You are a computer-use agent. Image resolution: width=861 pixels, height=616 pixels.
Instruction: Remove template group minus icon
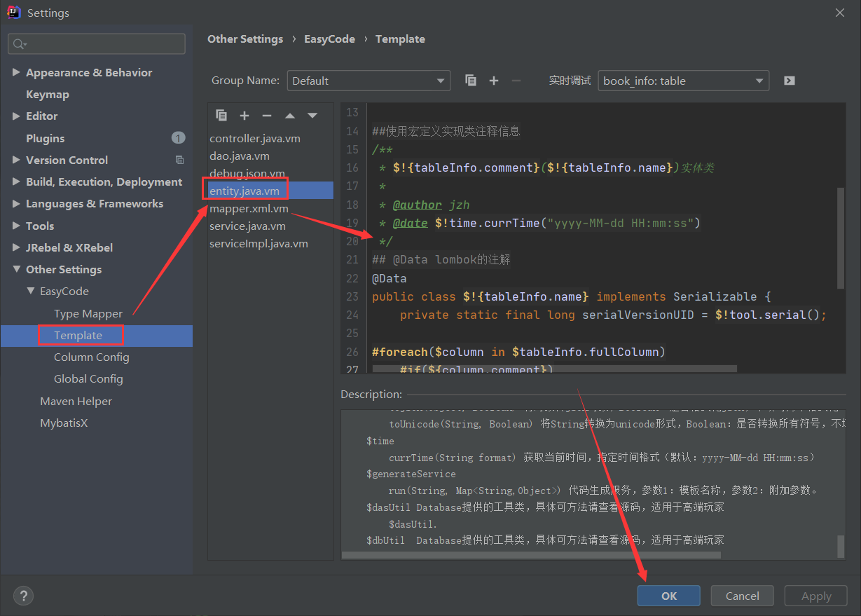tap(516, 81)
